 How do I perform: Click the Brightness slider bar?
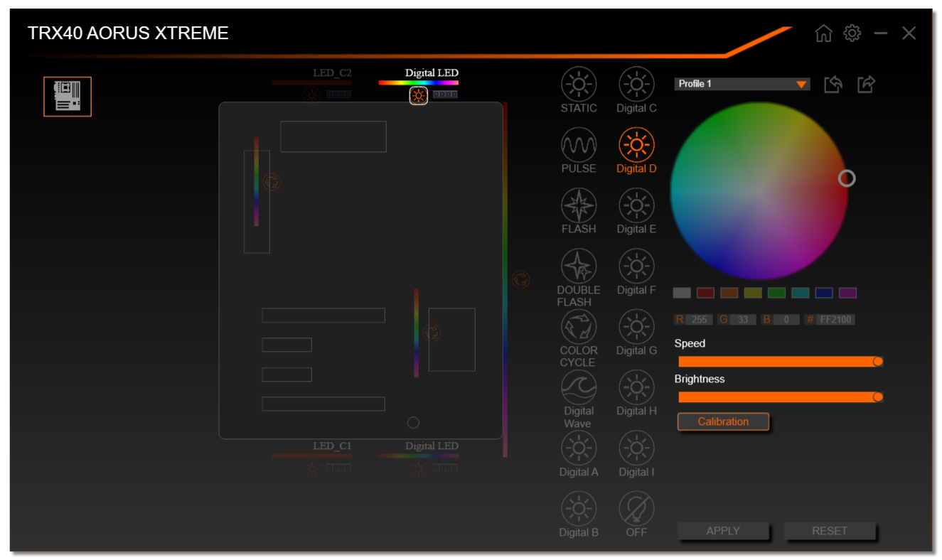click(x=781, y=397)
